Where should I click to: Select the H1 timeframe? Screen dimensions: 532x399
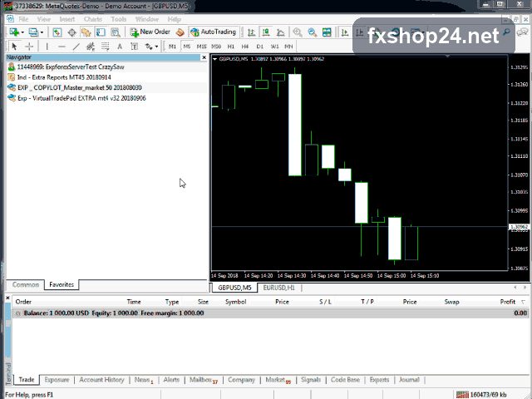pyautogui.click(x=231, y=47)
